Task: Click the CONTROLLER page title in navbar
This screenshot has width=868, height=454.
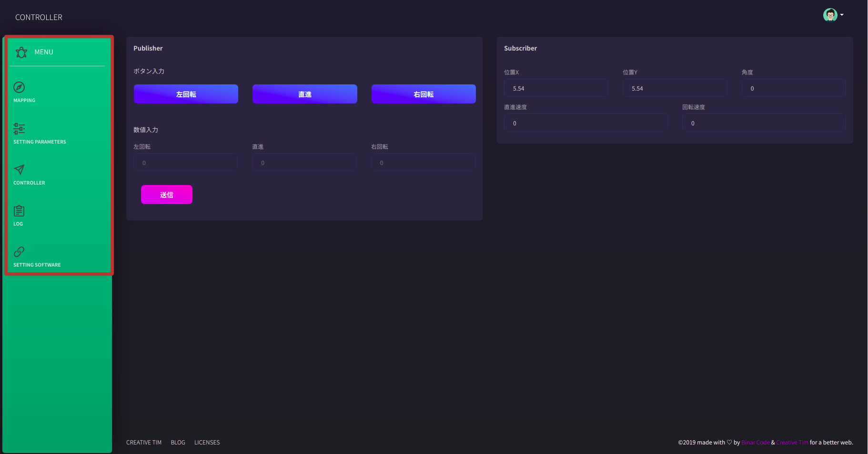Action: point(39,17)
